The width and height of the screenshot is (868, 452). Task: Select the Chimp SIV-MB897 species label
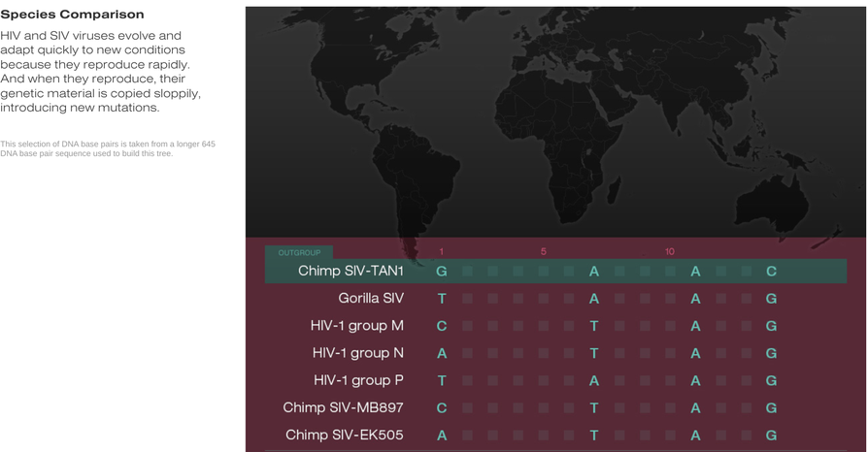point(344,407)
